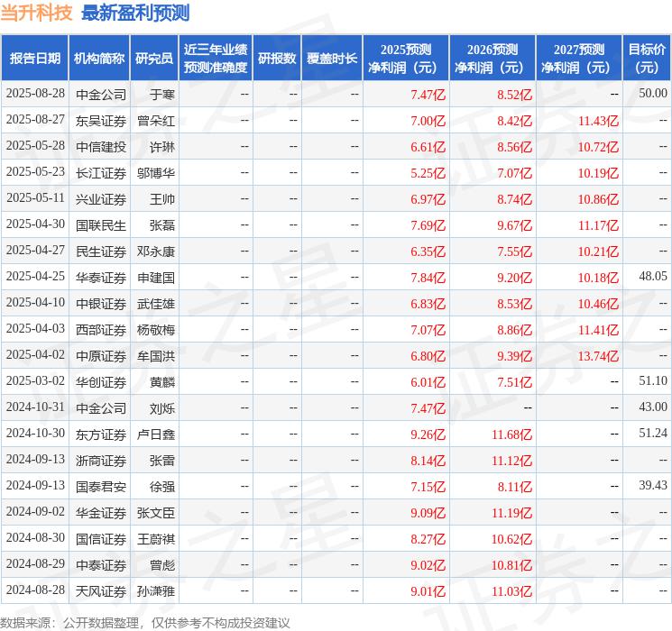The height and width of the screenshot is (631, 672).
Task: Select the 覆盖时长 column header
Action: click(332, 59)
